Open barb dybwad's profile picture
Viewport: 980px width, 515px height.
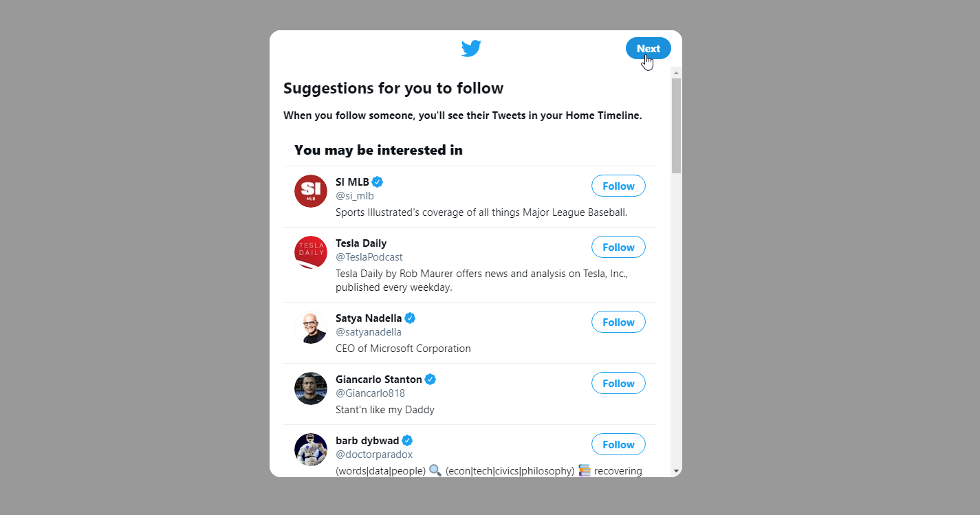tap(311, 450)
